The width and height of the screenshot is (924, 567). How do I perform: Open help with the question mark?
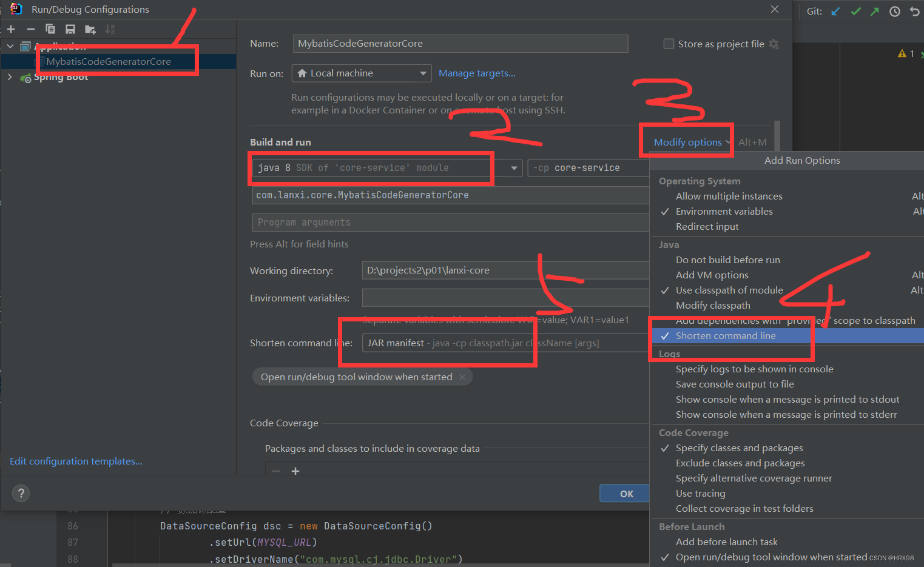tap(21, 493)
